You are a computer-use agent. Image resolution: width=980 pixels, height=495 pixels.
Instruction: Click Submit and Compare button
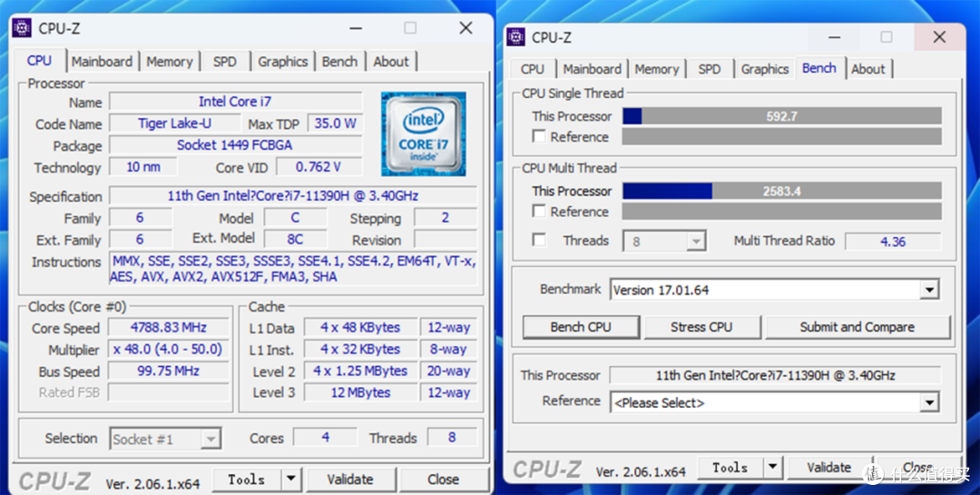[x=857, y=327]
